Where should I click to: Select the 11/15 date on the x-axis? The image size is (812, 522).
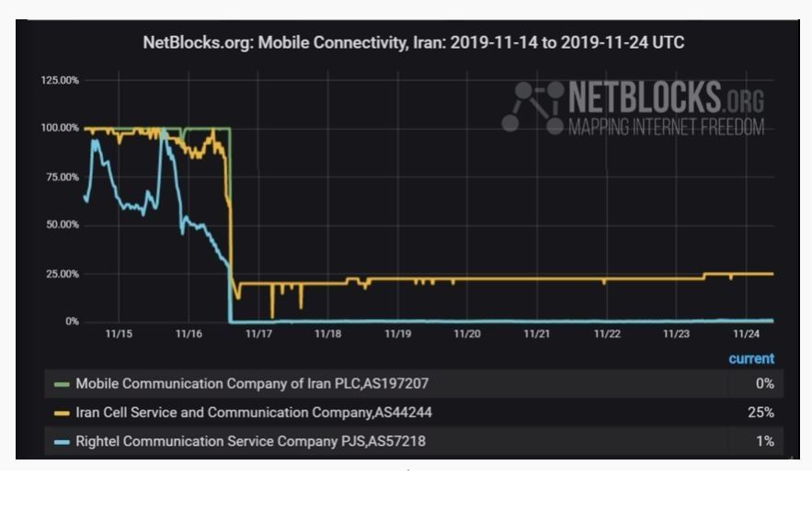click(x=119, y=334)
